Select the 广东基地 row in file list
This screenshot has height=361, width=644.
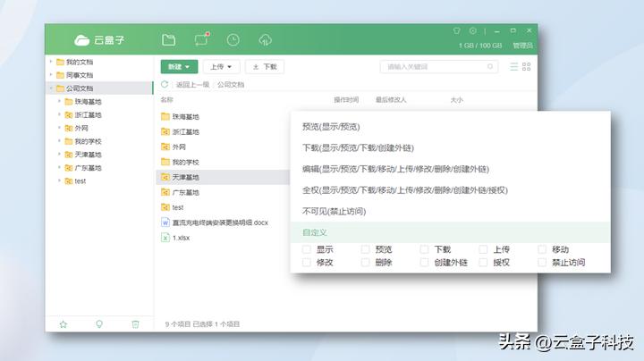pyautogui.click(x=223, y=192)
